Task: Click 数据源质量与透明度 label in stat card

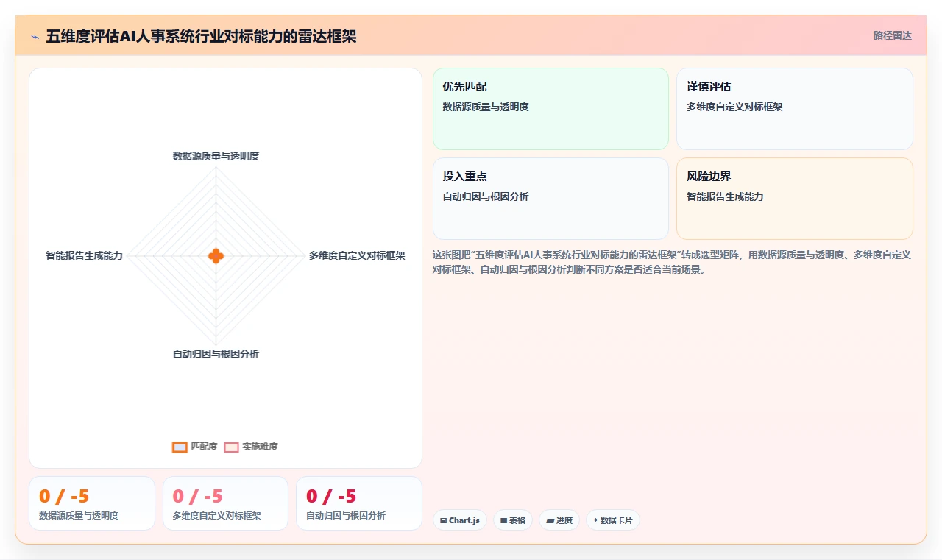Action: click(x=79, y=516)
